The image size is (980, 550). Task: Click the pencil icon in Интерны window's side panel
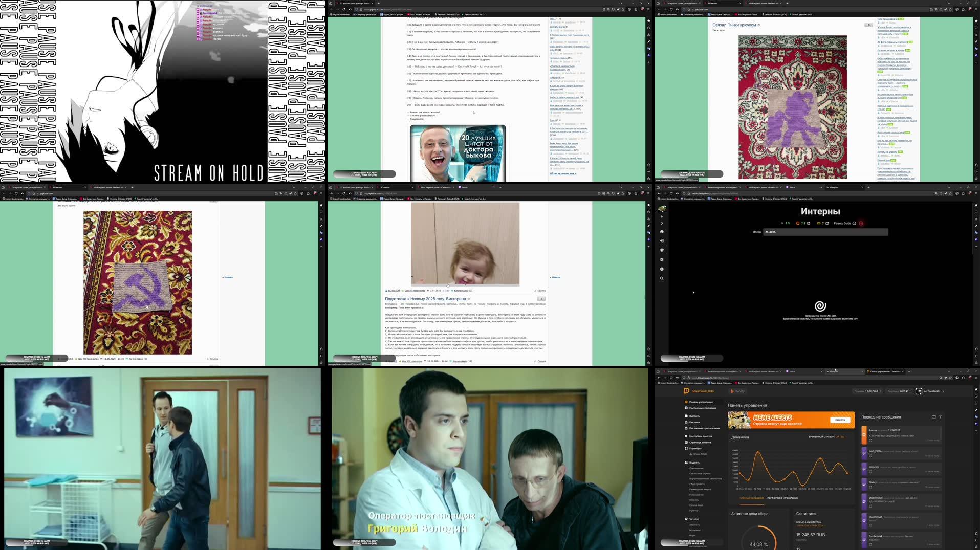[976, 226]
